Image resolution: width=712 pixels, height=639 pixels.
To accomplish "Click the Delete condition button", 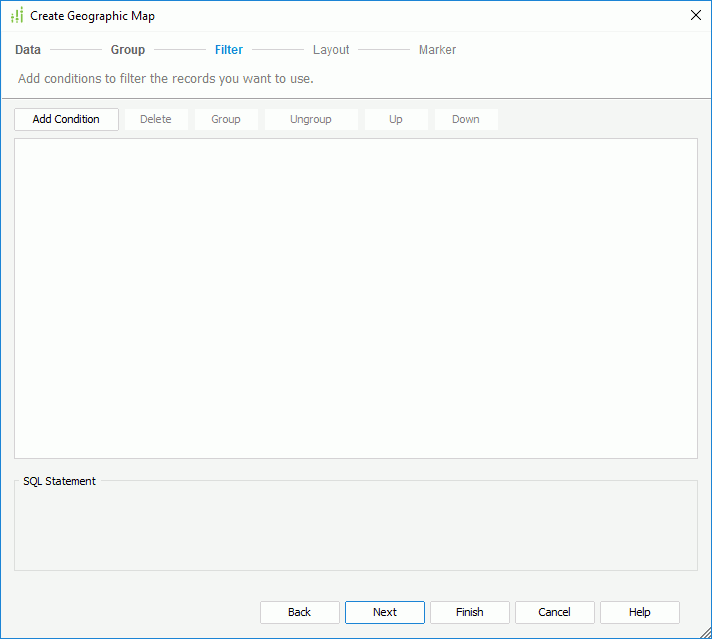I will pos(156,119).
